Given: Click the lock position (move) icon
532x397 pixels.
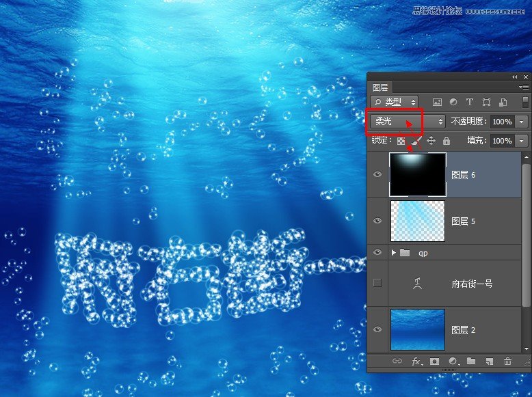Looking at the screenshot, I should point(431,141).
